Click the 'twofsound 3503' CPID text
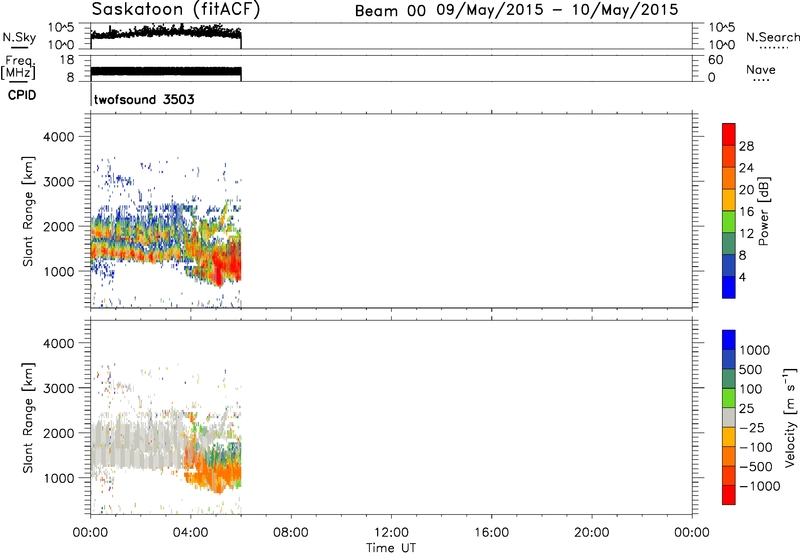The height and width of the screenshot is (554, 800). tap(144, 99)
